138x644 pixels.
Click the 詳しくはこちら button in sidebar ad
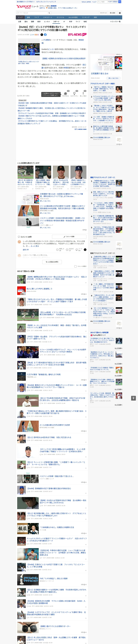[x=113, y=78]
